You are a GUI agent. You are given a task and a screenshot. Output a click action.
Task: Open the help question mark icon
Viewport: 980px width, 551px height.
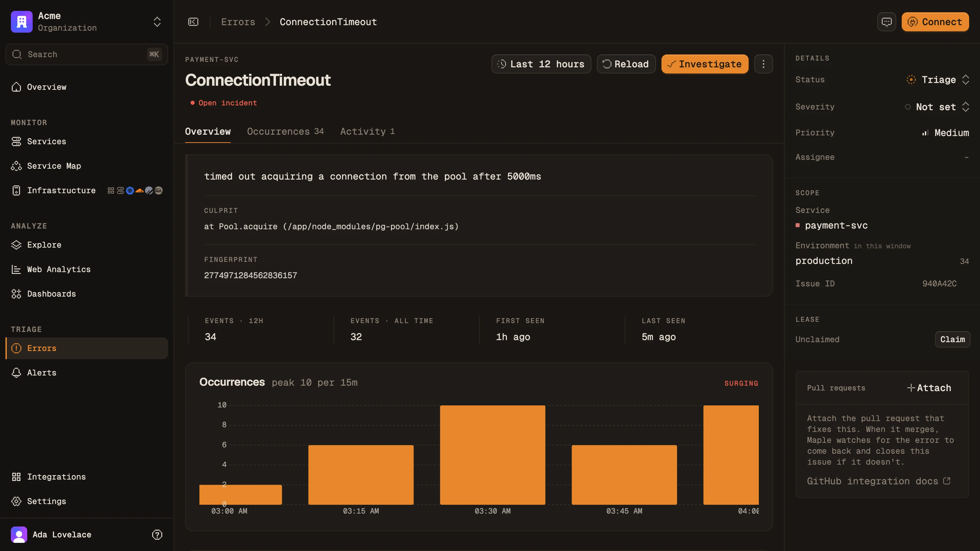[x=157, y=535]
